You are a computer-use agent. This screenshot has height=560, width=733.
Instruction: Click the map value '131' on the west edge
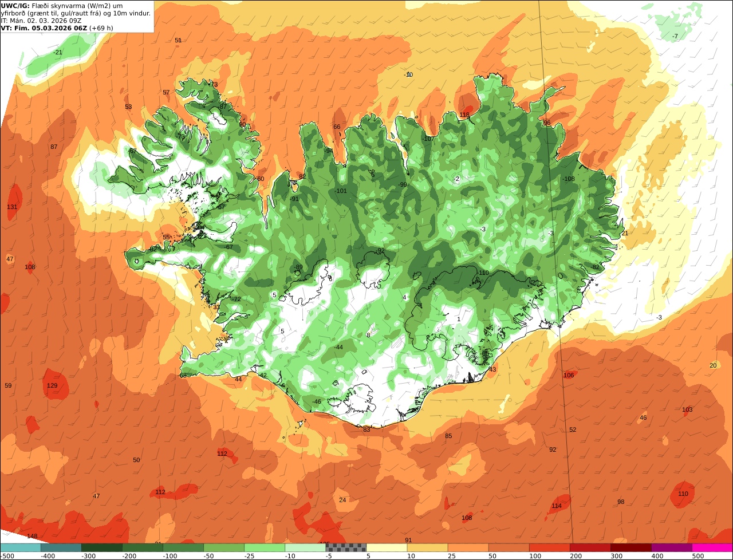[x=12, y=207]
